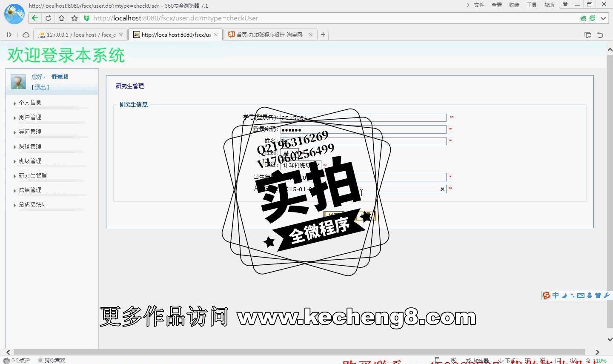Click the 110% zoom level in status bar
The image size is (613, 364).
coord(600,361)
